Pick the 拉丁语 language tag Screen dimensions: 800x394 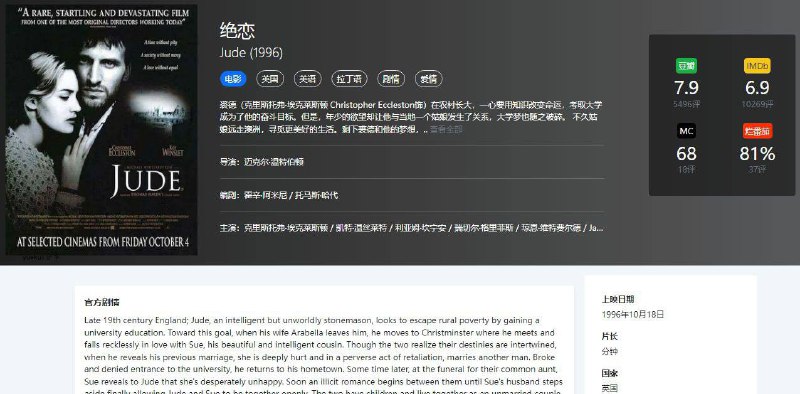[349, 79]
